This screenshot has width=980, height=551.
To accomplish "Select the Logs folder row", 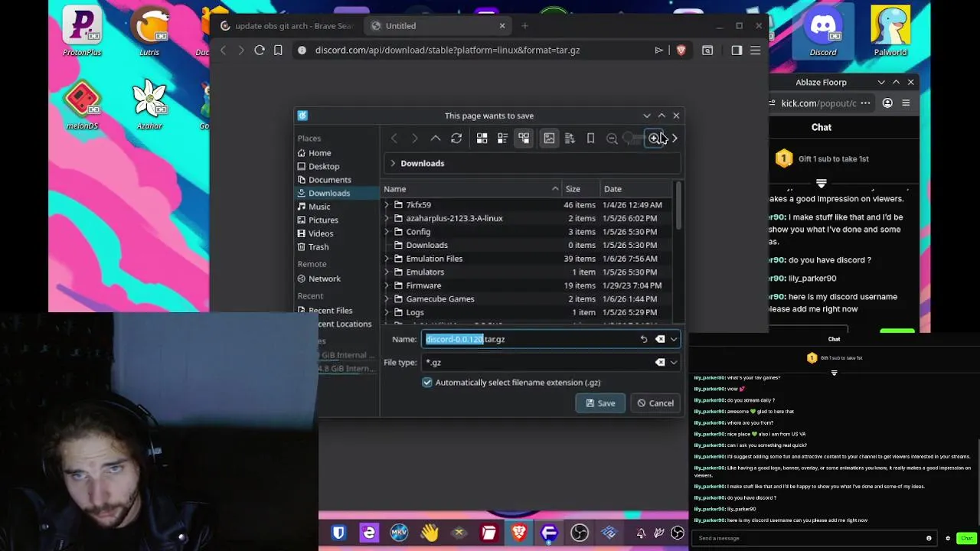I will point(527,312).
